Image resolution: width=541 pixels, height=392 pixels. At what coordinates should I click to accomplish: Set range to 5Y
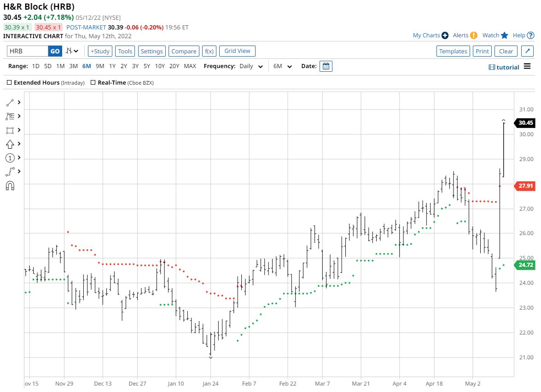click(x=146, y=66)
